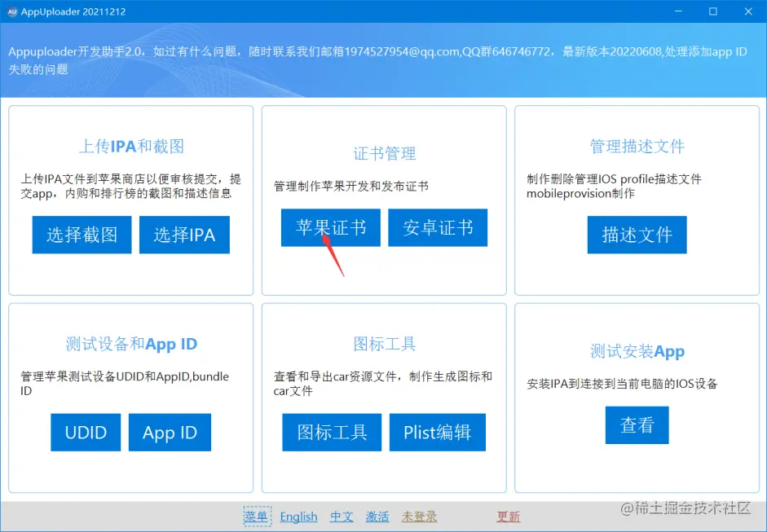Open the Plist编辑 editor
This screenshot has height=532, width=767.
tap(438, 433)
